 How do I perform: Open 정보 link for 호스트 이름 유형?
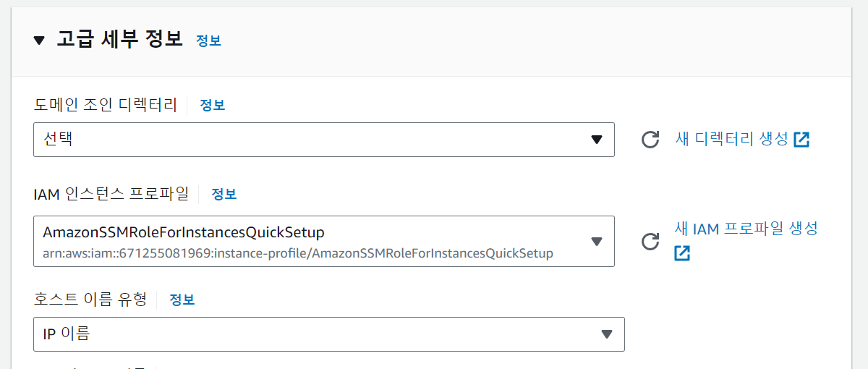pos(182,300)
